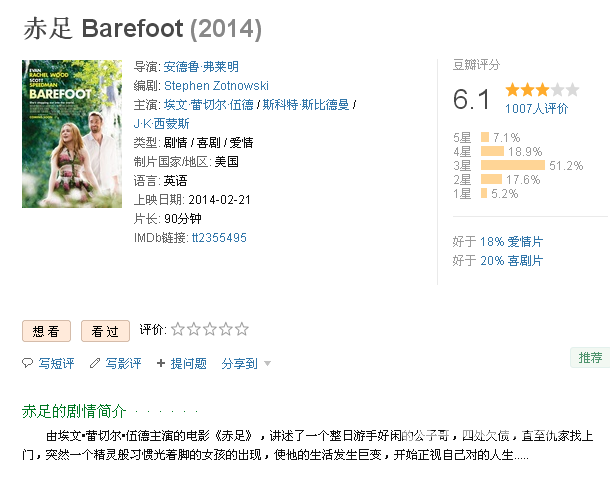The image size is (610, 478).
Task: Open the 18% 爱情片 comparison link
Action: point(511,242)
